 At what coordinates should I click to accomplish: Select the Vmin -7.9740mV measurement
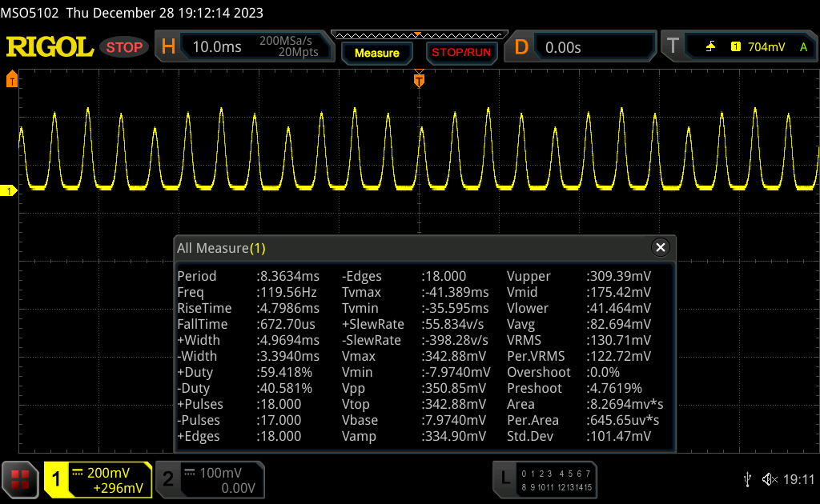pos(416,372)
